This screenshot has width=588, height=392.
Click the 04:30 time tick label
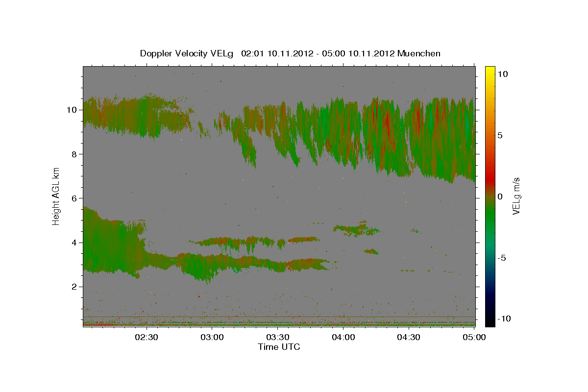point(409,337)
